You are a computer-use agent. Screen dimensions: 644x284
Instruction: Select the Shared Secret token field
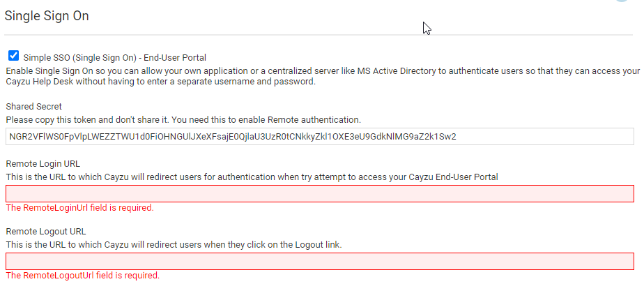[x=319, y=137]
